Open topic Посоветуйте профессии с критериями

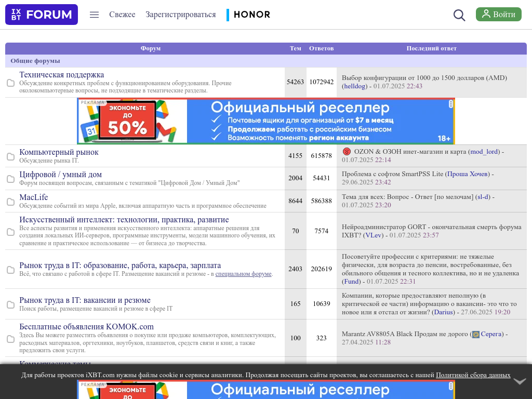pyautogui.click(x=430, y=265)
